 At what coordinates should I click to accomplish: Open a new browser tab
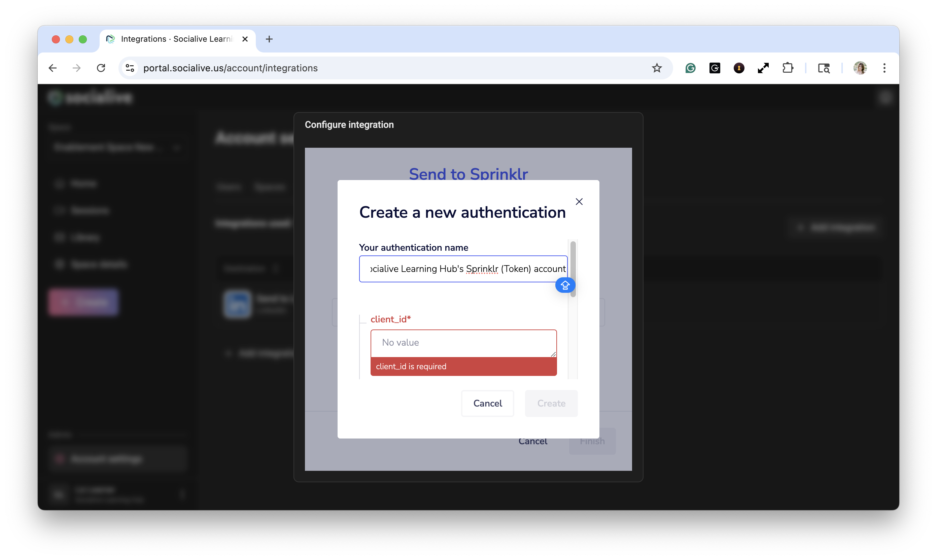click(x=269, y=39)
